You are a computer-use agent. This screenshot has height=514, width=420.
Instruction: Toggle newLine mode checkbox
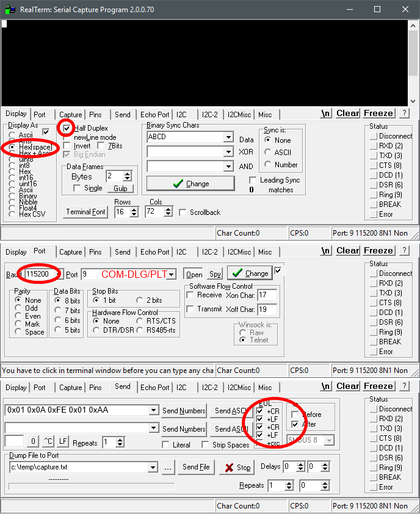click(67, 137)
